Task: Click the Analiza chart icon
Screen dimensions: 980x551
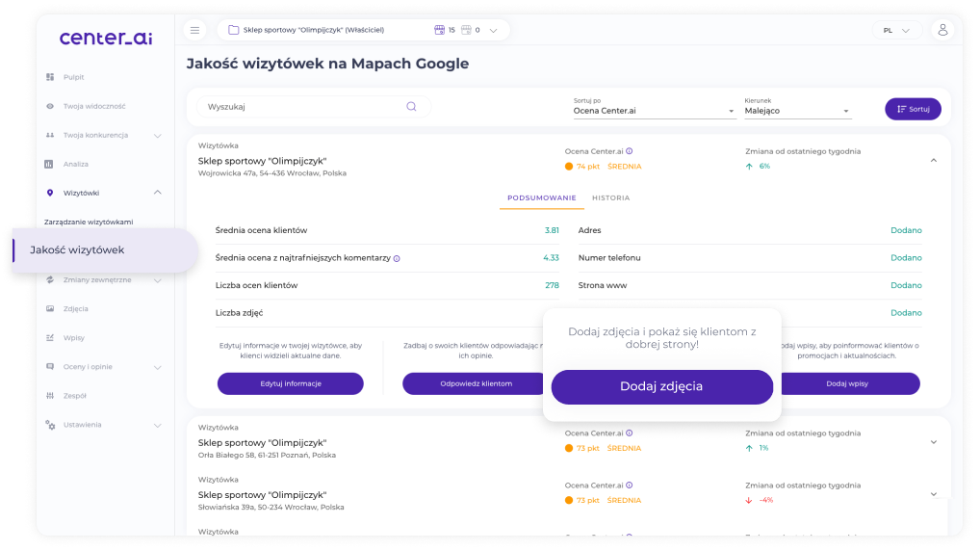Action: (x=50, y=164)
